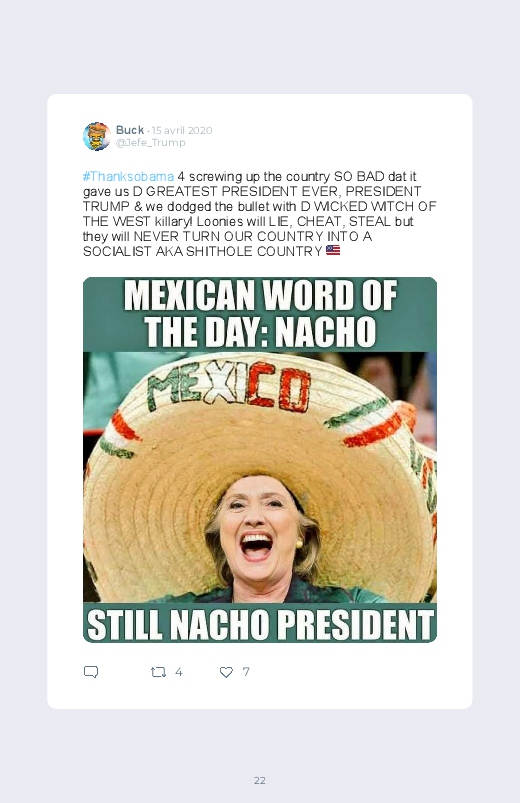Screen dimensions: 520x803
Task: Click the MEXICAN WORD OF THE DAY caption
Action: [x=260, y=313]
